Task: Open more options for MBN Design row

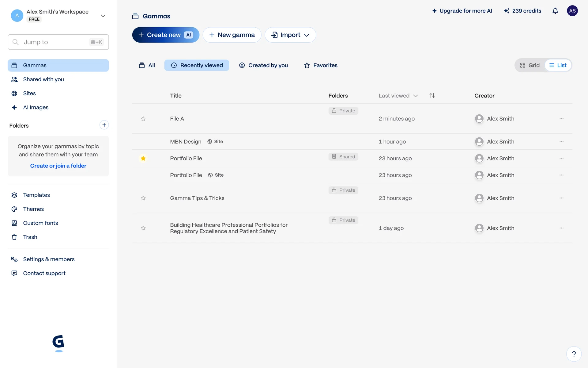Action: (561, 142)
